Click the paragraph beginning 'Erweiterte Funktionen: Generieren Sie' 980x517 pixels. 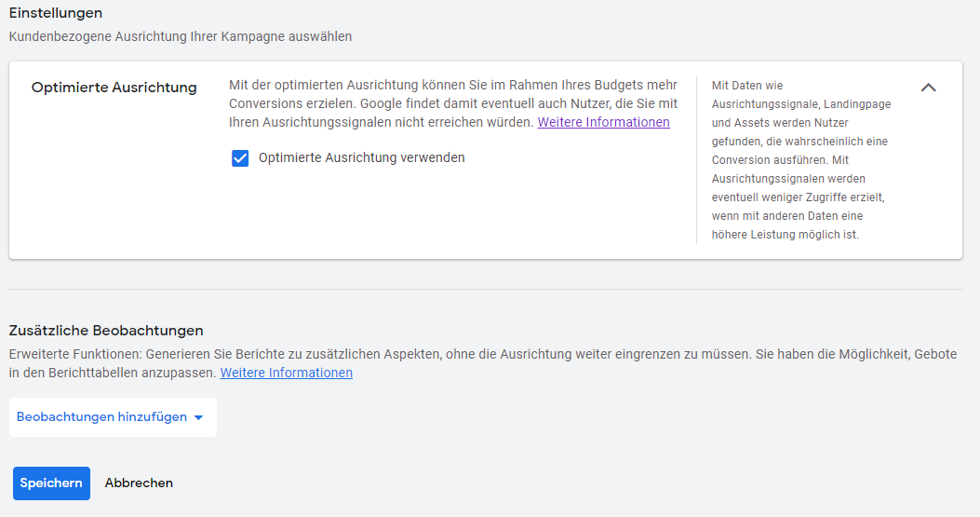tap(482, 363)
